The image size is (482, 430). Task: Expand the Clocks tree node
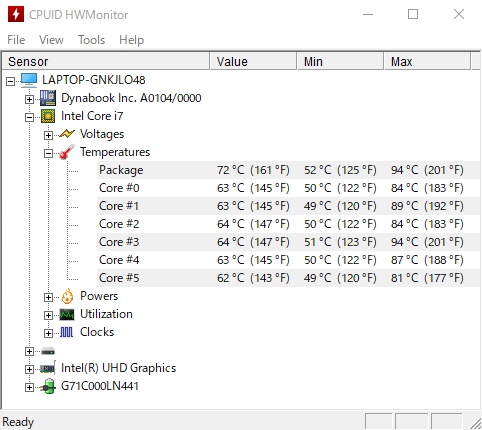48,333
